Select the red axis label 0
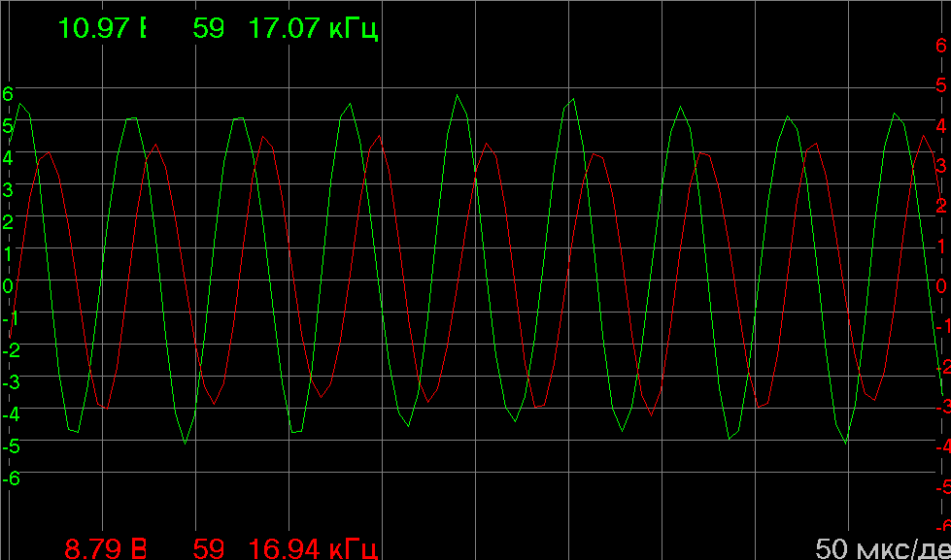 click(x=940, y=285)
